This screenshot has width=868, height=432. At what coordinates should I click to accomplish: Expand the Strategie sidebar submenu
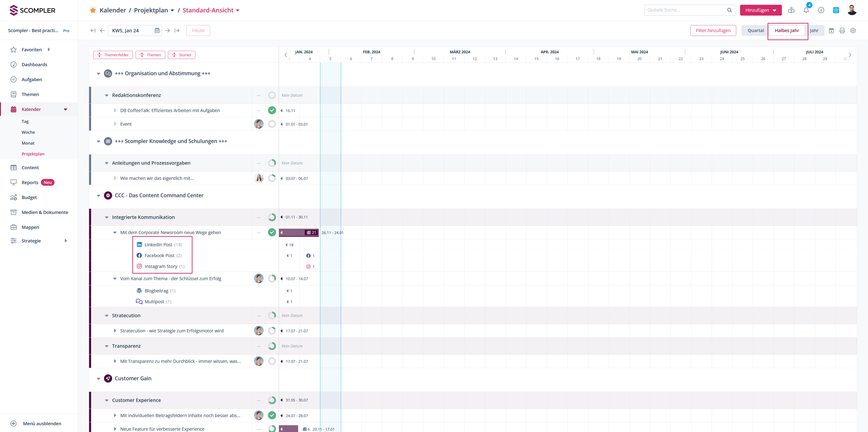[66, 241]
